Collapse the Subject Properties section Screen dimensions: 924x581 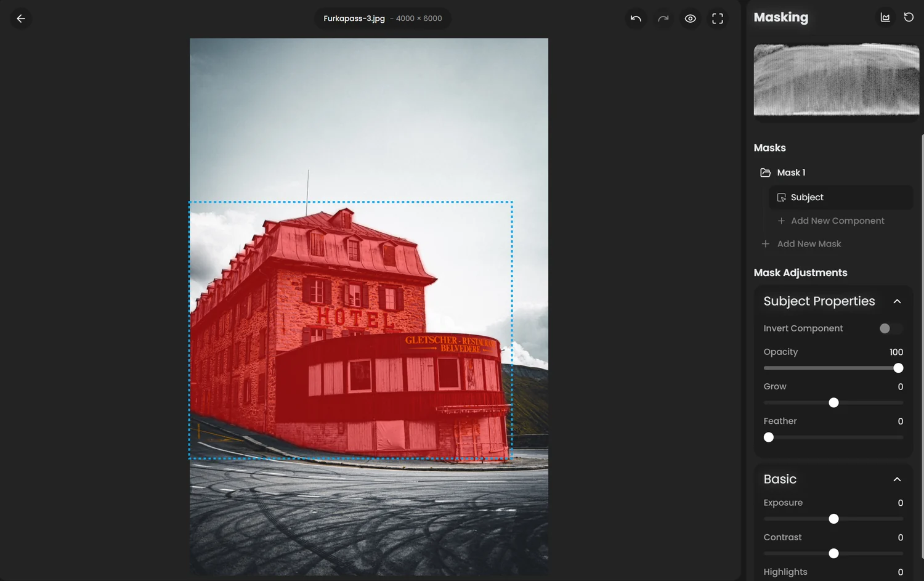(x=897, y=301)
